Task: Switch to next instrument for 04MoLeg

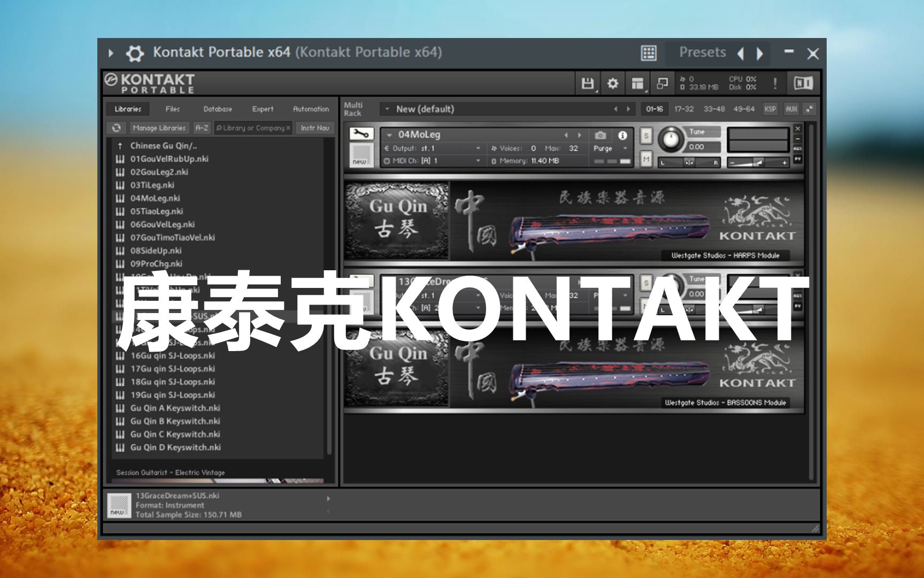Action: point(579,135)
